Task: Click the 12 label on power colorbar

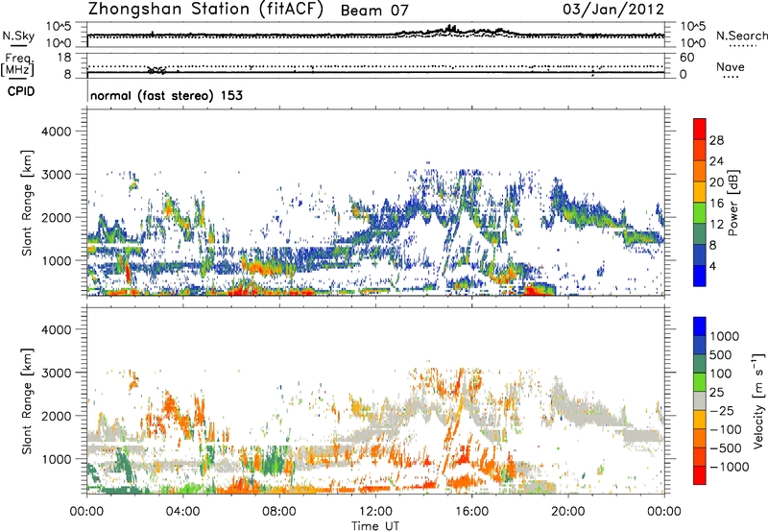Action: click(716, 225)
